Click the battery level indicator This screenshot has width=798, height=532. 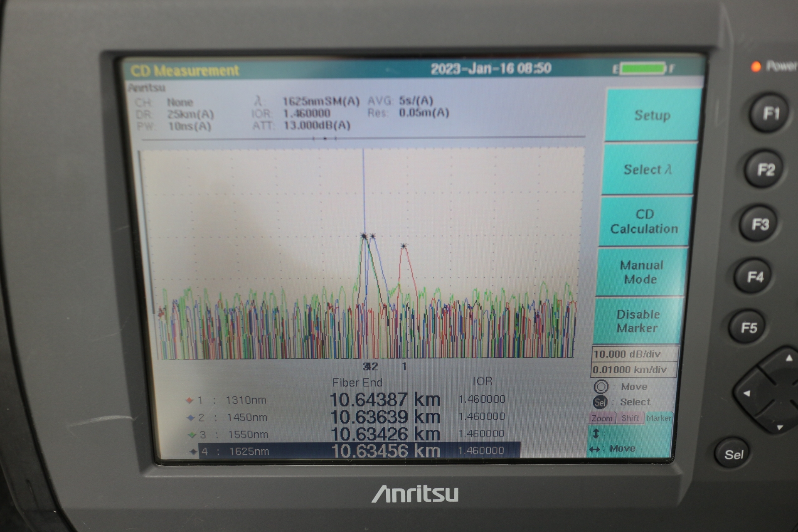pos(643,69)
